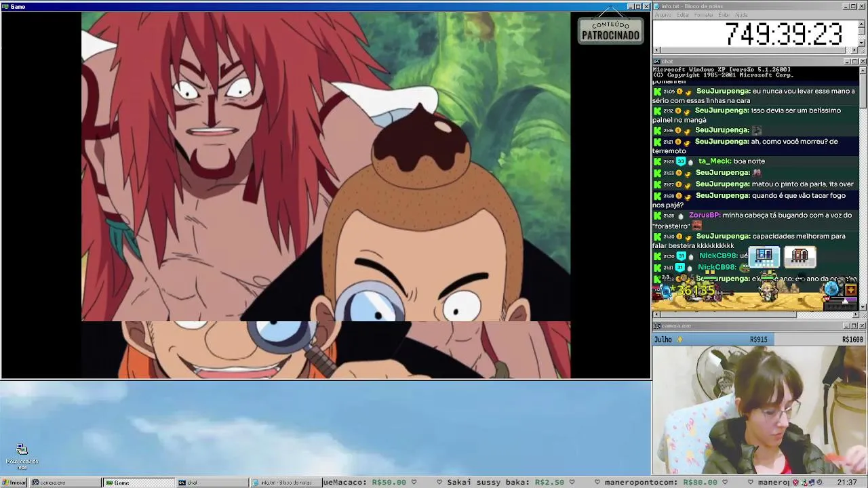The height and width of the screenshot is (488, 868).
Task: Click the ta_Meck username in chat
Action: [714, 161]
